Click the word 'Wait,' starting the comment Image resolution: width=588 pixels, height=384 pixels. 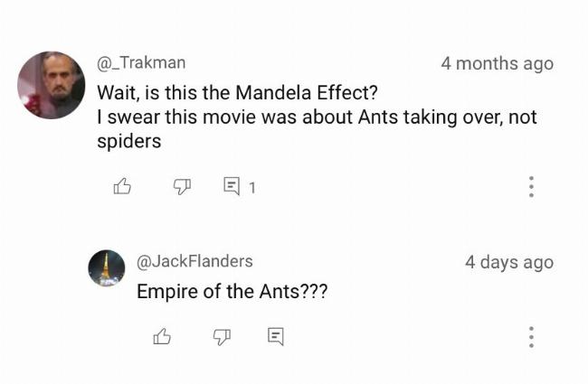click(x=119, y=92)
